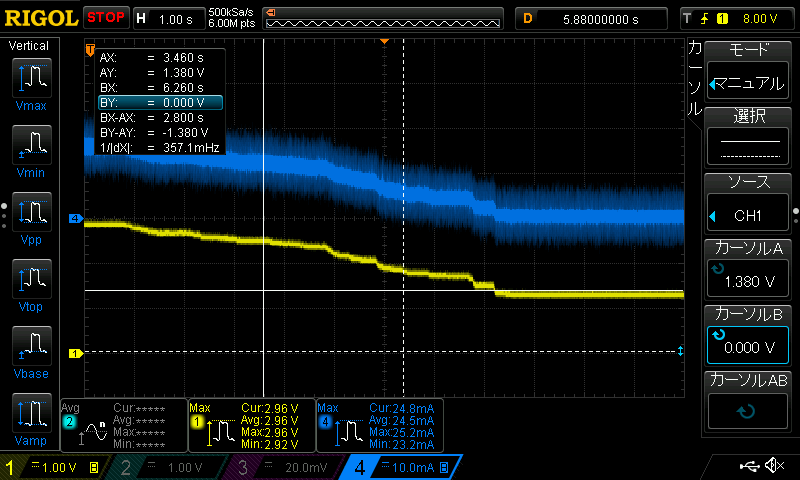This screenshot has height=480, width=800.
Task: Select channel 4 tab at 10.0mA
Action: (402, 467)
